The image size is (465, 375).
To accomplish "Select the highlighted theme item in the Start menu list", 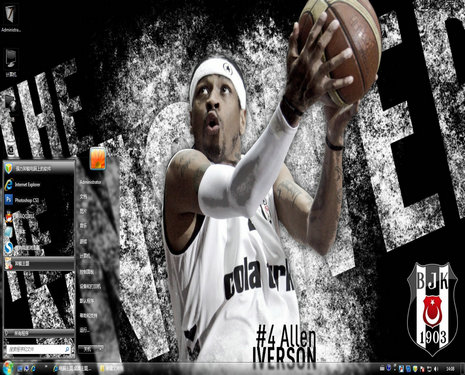I will [x=39, y=263].
